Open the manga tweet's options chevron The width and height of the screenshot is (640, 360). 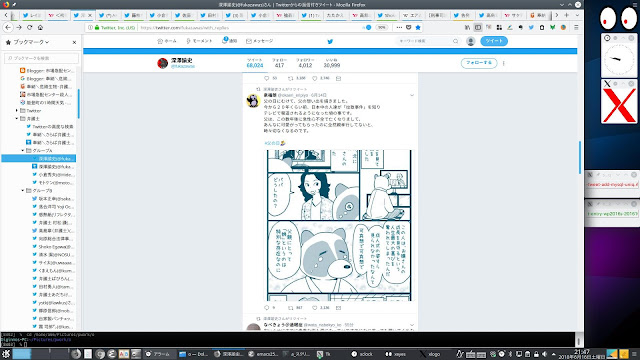tap(412, 95)
